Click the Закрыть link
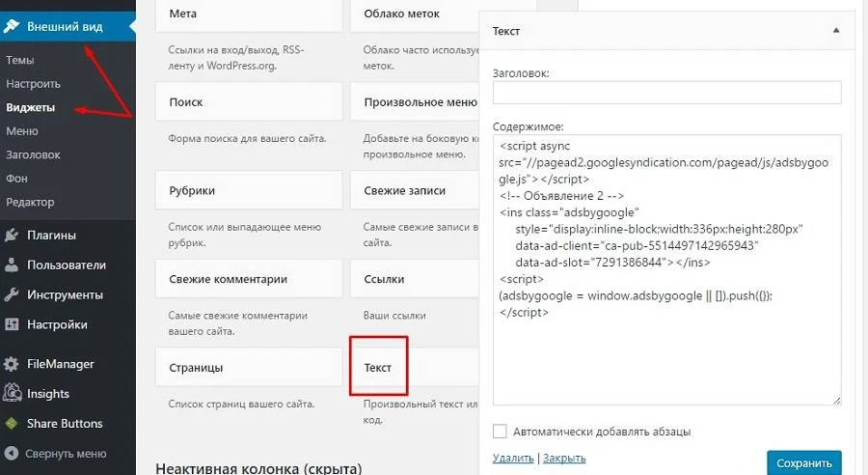Screen dimensions: 868x475 point(564,458)
